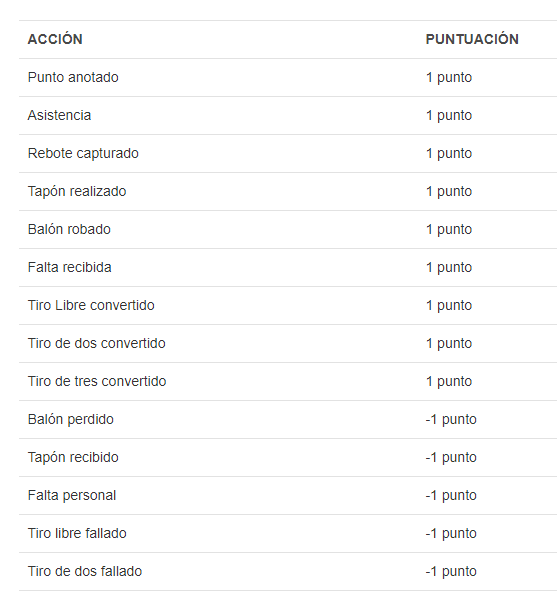This screenshot has width=557, height=596.
Task: Click the PUNTUACIÓN column header
Action: tap(472, 39)
